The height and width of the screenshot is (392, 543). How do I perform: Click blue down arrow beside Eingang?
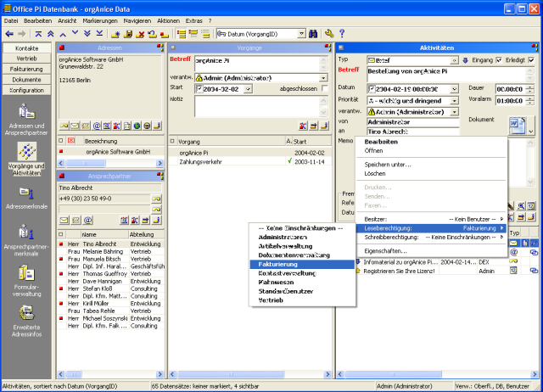[x=465, y=60]
